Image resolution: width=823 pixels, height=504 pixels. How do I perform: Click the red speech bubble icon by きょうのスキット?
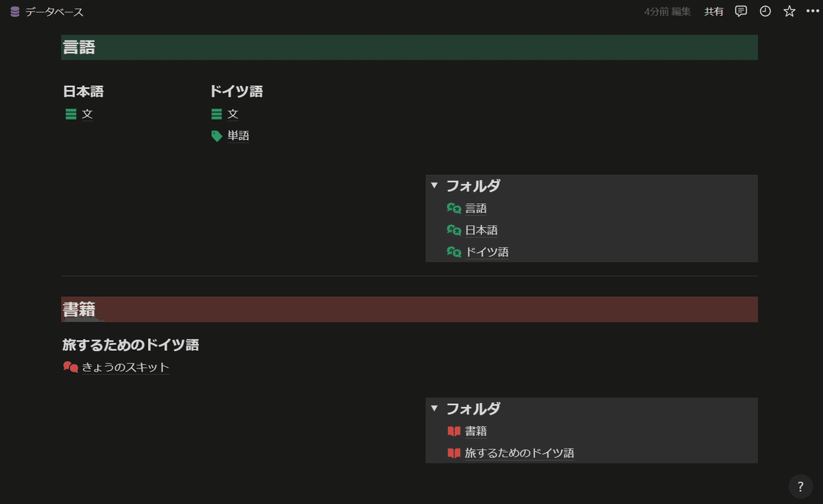[71, 367]
